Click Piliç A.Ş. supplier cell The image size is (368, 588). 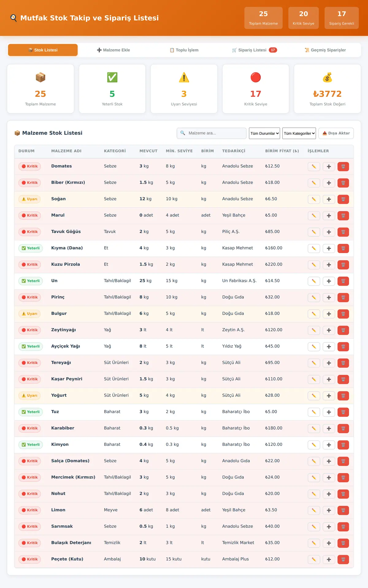tap(231, 232)
